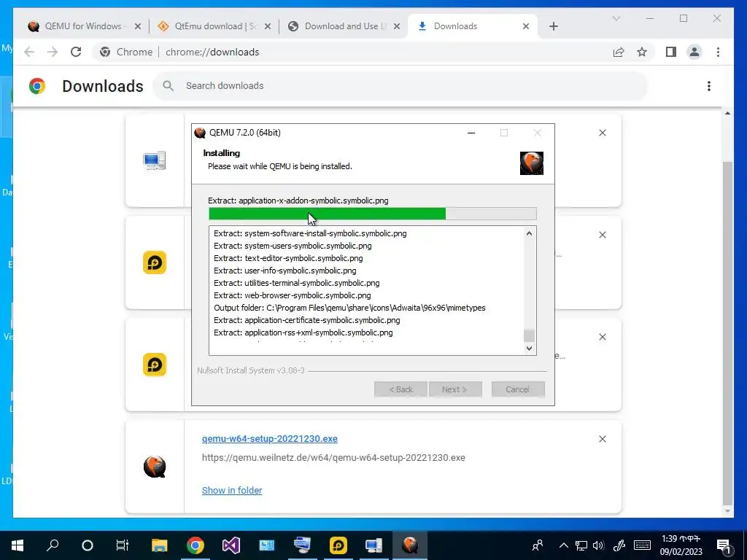Open the network icon in tray
This screenshot has width=747, height=560.
click(x=581, y=545)
